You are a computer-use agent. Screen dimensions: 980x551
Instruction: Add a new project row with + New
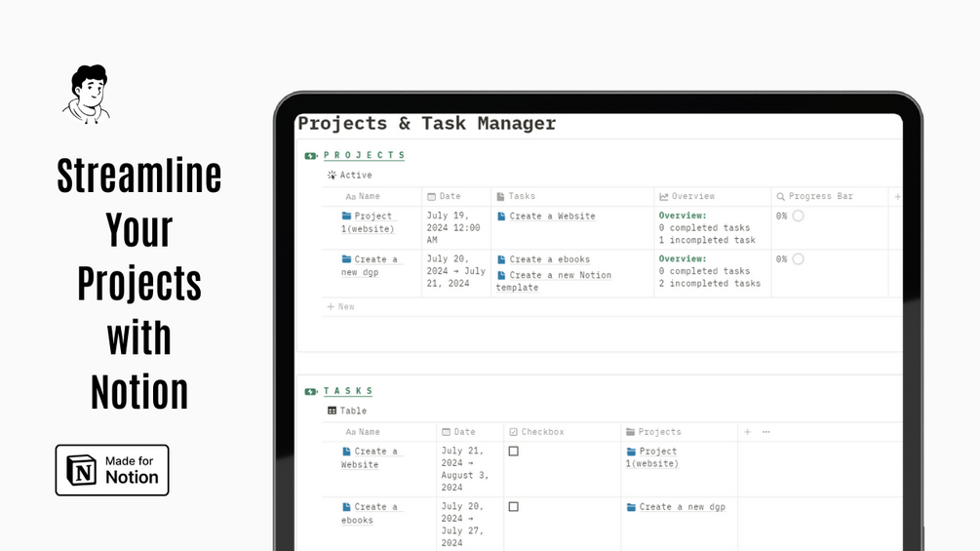[x=340, y=307]
